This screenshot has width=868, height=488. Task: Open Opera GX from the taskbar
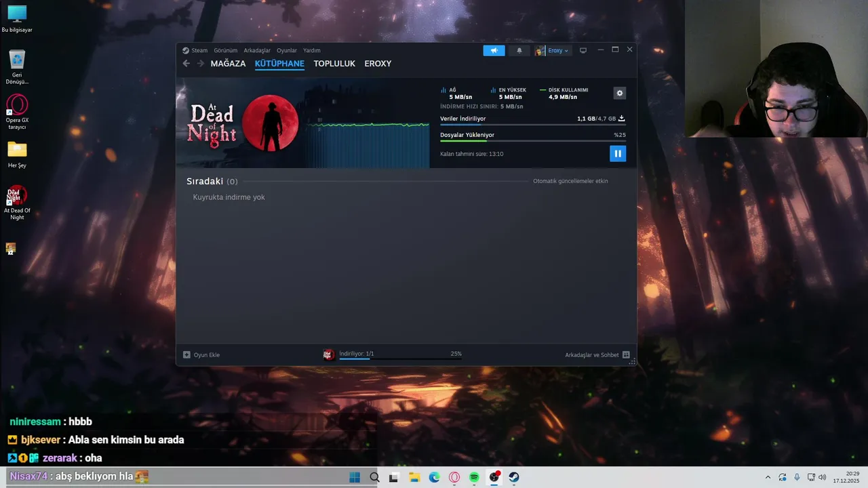tap(454, 477)
